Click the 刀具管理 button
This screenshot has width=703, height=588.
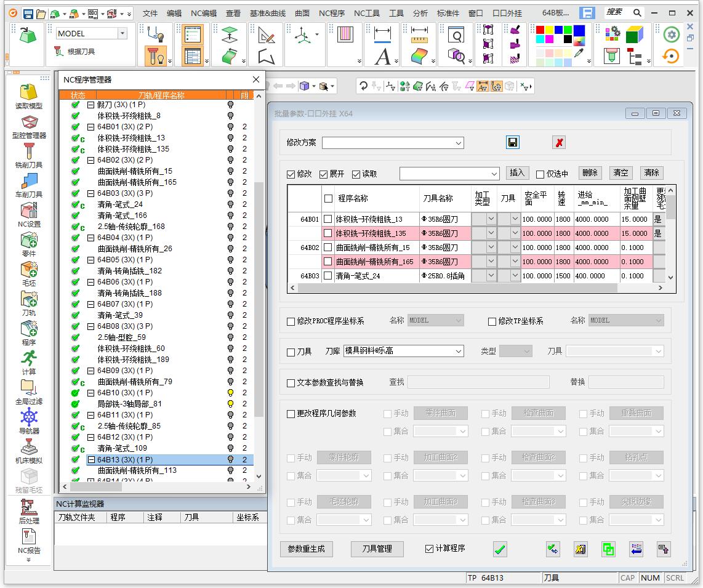click(x=377, y=549)
